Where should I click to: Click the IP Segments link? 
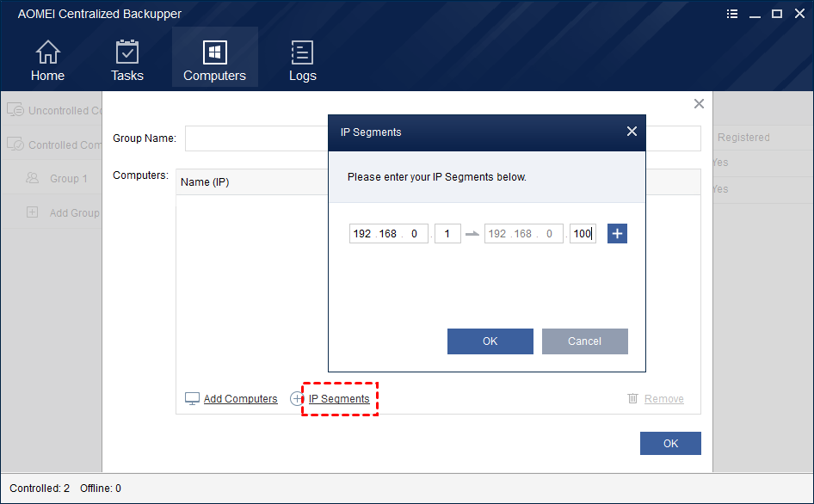339,398
